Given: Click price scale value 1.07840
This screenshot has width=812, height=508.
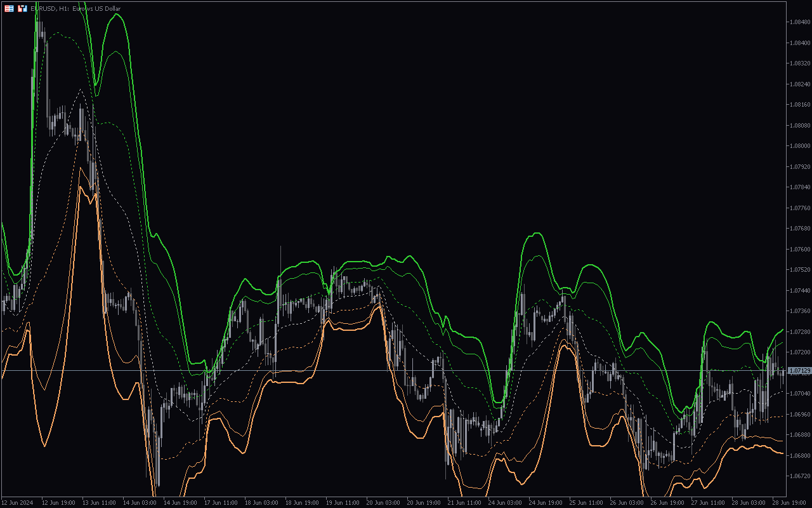Looking at the screenshot, I should pyautogui.click(x=799, y=187).
